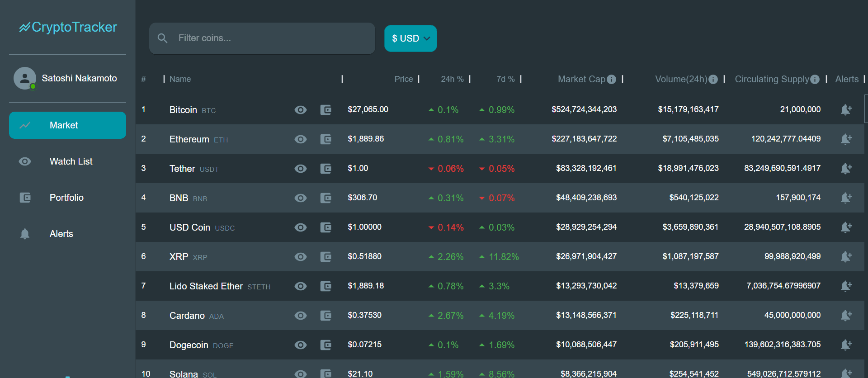The width and height of the screenshot is (868, 378).
Task: Click Dogecoin volume $205,911,495
Action: click(x=694, y=345)
